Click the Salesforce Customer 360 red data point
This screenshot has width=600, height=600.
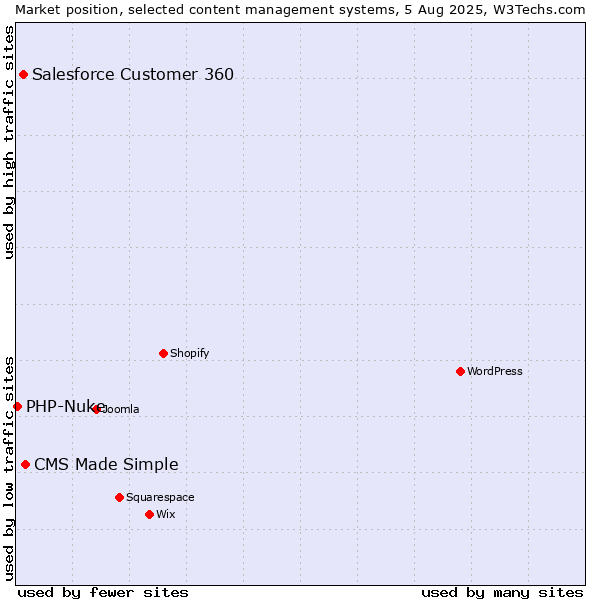coord(23,74)
